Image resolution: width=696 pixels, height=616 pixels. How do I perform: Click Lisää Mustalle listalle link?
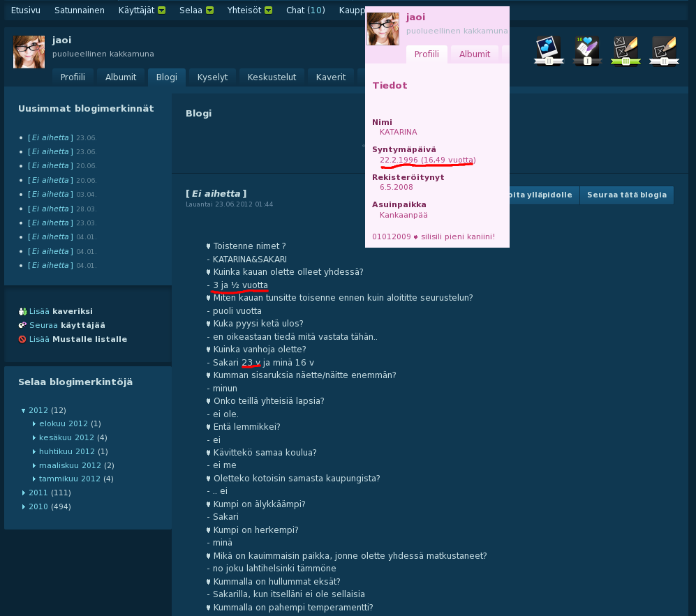click(78, 339)
